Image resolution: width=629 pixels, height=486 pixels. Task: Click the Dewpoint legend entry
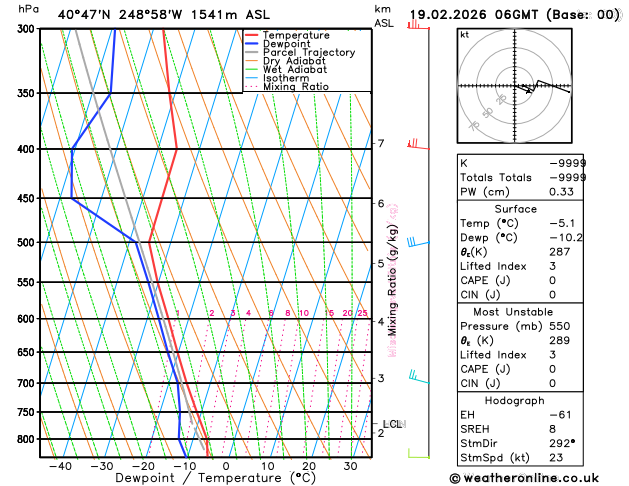tap(286, 44)
